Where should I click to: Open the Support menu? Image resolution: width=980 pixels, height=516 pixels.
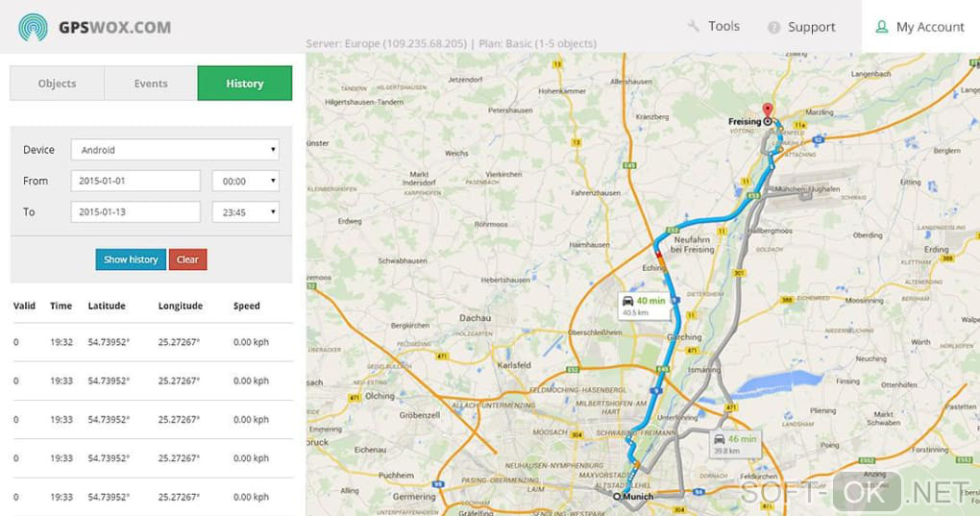[801, 27]
